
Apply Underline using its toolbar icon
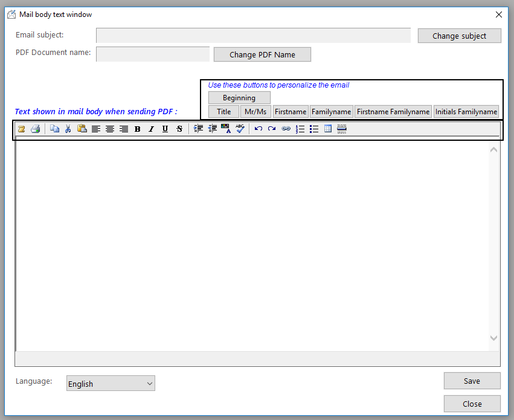click(x=165, y=129)
